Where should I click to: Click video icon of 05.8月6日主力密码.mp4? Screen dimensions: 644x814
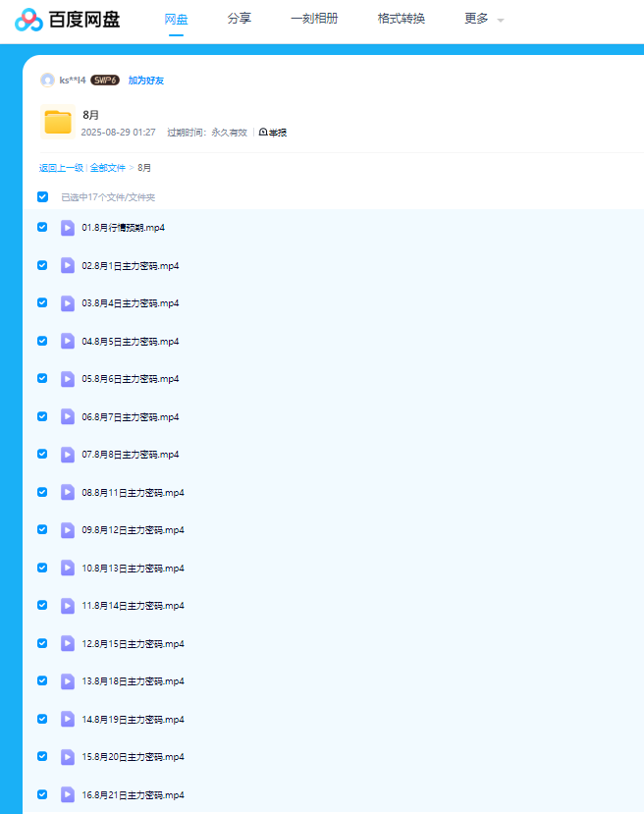[68, 379]
